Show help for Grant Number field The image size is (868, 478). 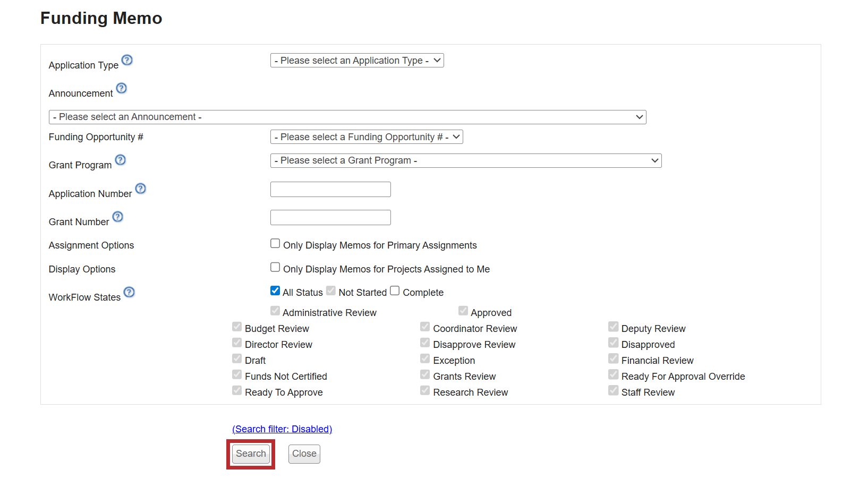(117, 217)
